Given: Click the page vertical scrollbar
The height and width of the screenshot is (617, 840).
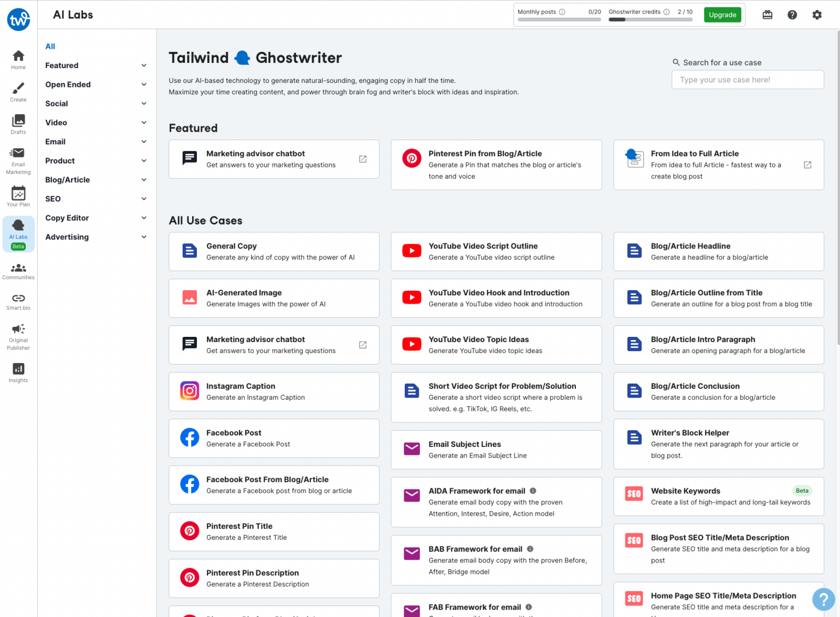Looking at the screenshot, I should (838, 187).
